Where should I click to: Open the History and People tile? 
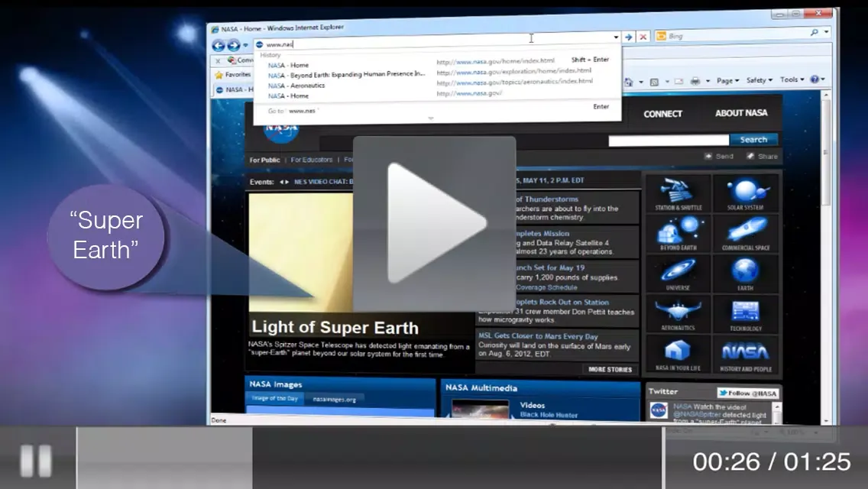tap(746, 355)
